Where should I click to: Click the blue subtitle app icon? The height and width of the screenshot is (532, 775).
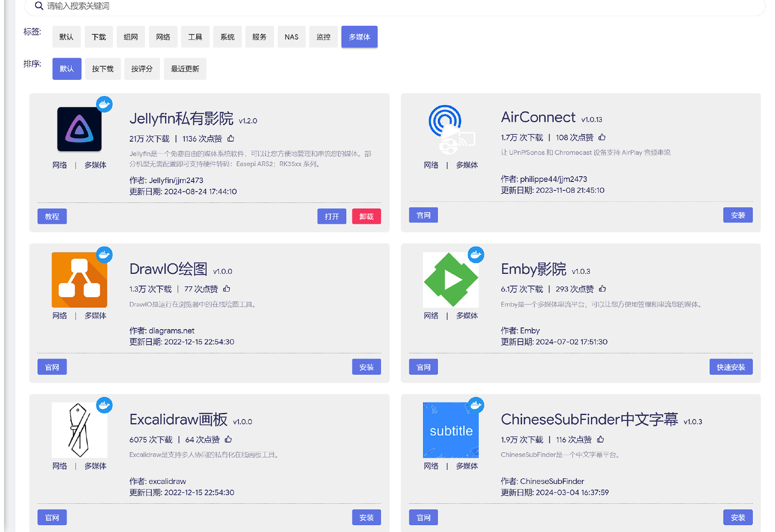click(x=451, y=430)
